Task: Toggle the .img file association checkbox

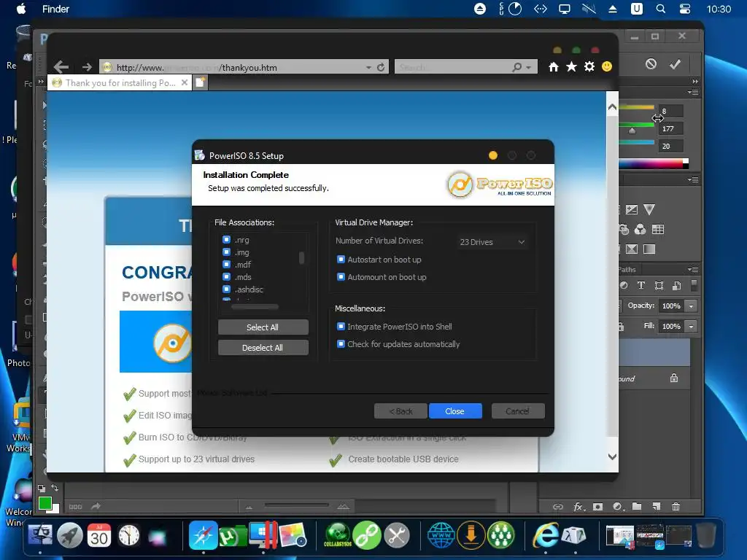Action: coord(227,252)
